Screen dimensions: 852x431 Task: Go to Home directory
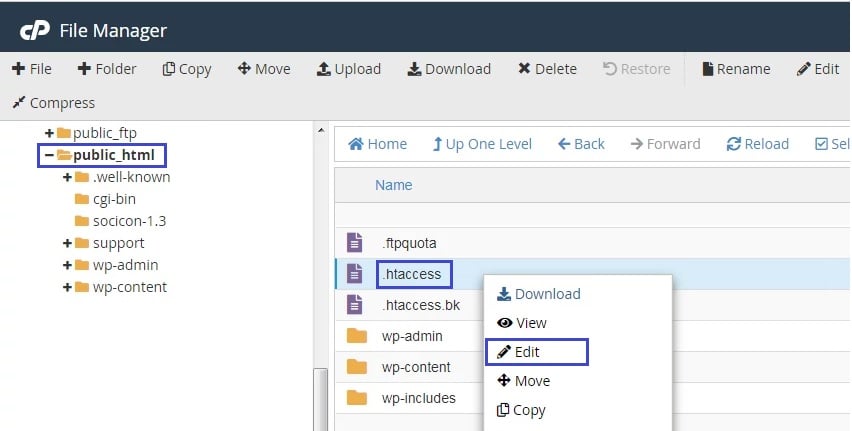click(x=378, y=144)
